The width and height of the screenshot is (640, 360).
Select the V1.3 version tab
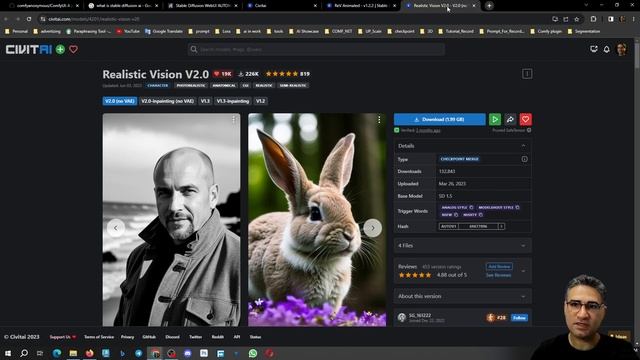(205, 101)
